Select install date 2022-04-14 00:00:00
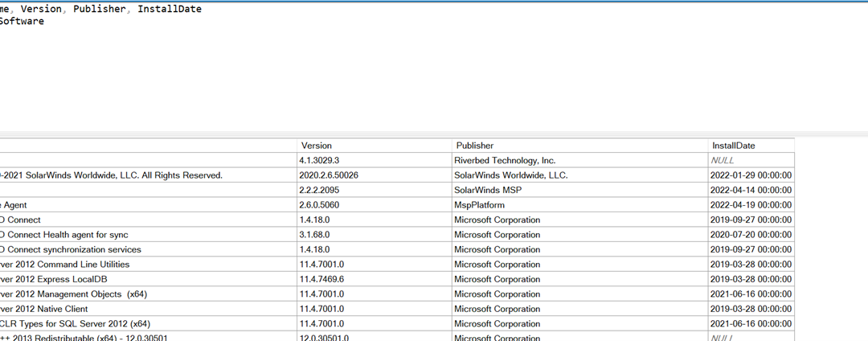This screenshot has height=341, width=868. click(x=751, y=191)
